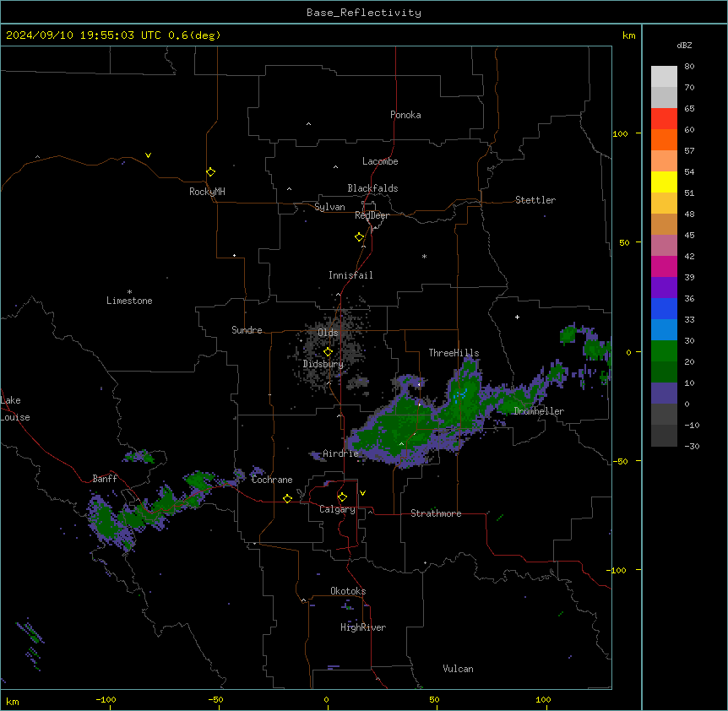
Task: Select the Strathmore label
Action: click(436, 513)
